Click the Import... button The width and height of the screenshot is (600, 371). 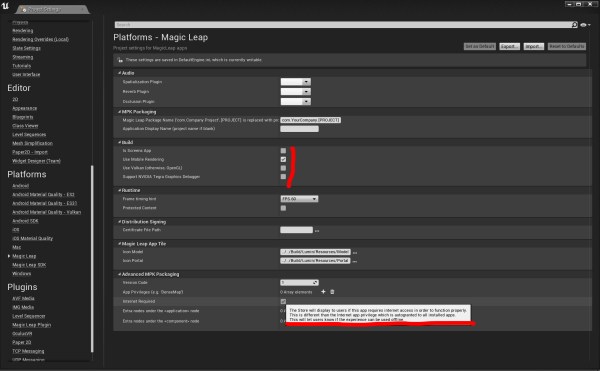pos(533,46)
